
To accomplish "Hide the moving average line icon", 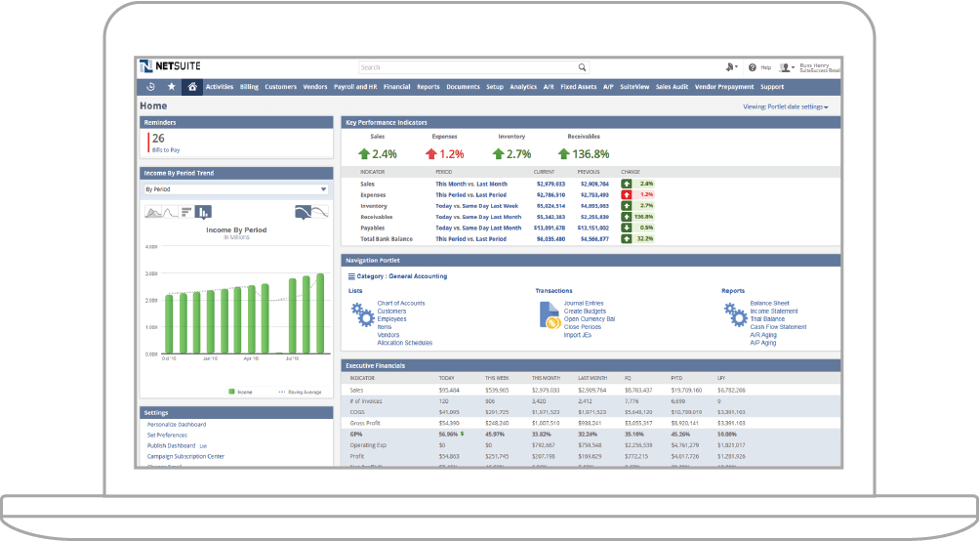I will click(320, 213).
